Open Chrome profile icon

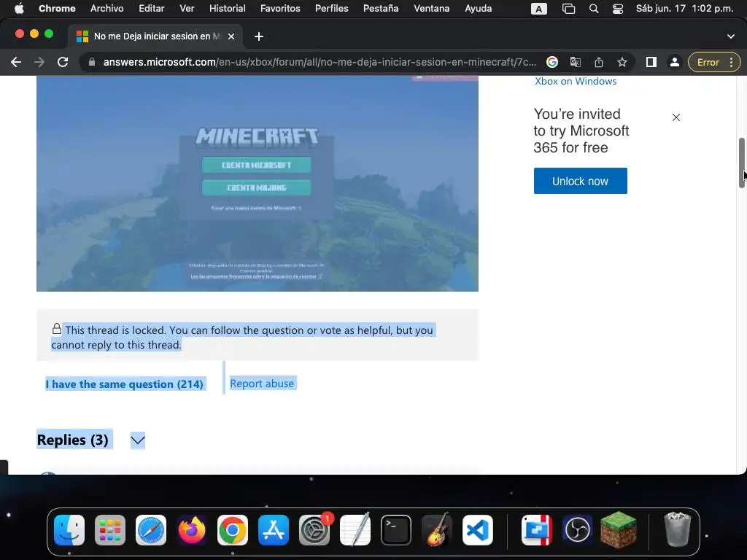click(675, 63)
